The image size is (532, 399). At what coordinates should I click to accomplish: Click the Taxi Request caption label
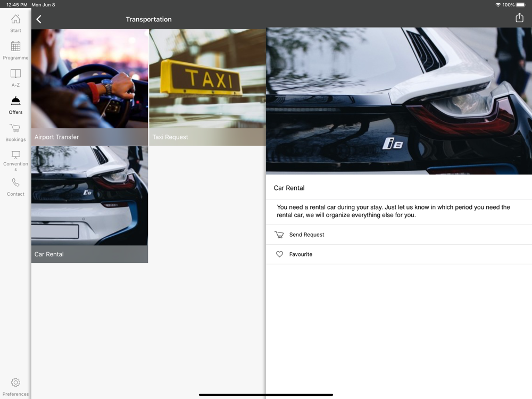(x=170, y=137)
